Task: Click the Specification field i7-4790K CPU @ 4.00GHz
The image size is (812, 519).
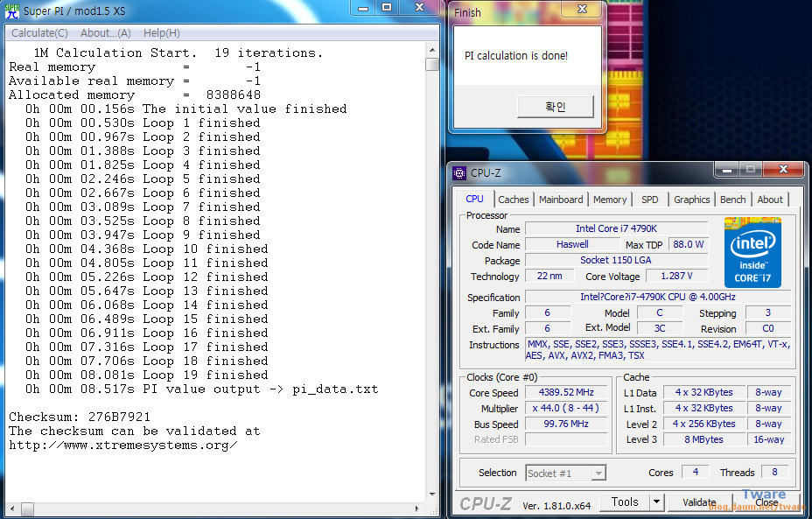Action: coord(658,297)
